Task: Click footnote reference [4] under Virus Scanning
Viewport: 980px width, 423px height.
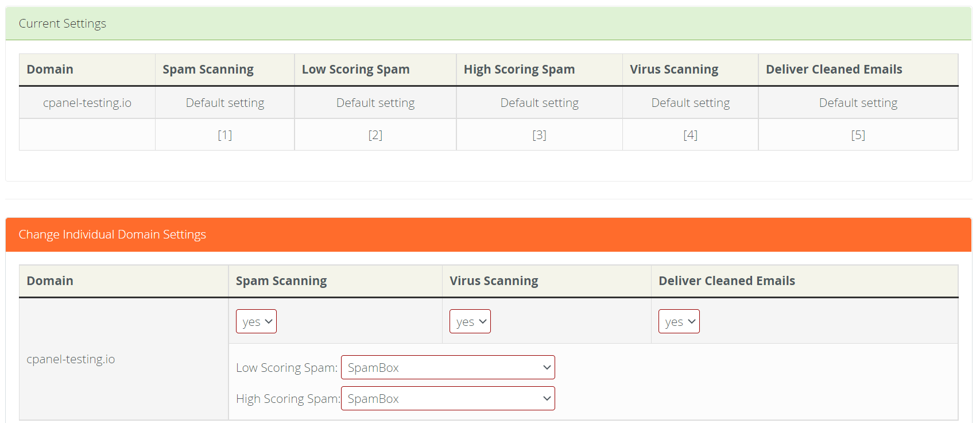Action: pyautogui.click(x=690, y=135)
